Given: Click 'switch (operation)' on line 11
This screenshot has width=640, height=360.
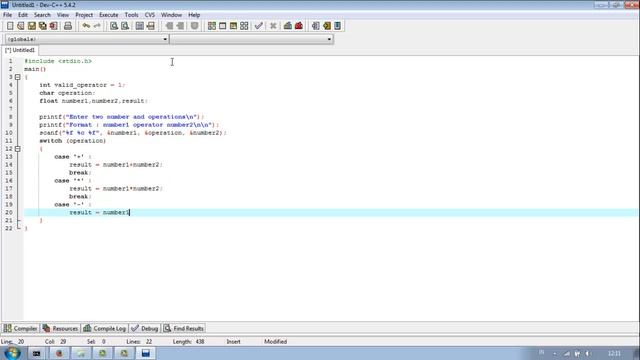Looking at the screenshot, I should click(x=73, y=140).
